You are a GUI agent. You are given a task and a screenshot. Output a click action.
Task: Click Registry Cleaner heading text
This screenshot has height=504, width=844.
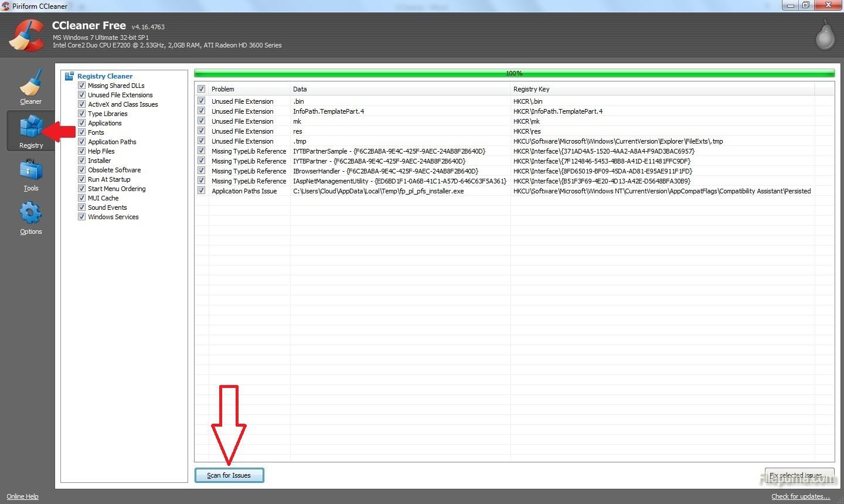[105, 76]
